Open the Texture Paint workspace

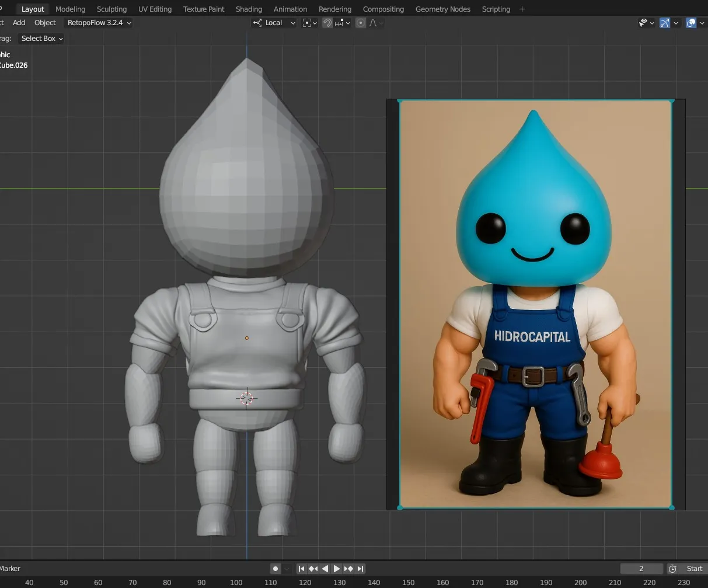(x=204, y=9)
